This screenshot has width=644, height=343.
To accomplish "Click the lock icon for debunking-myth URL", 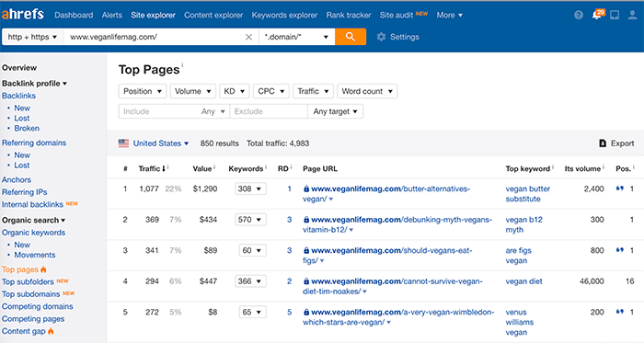I will [x=306, y=220].
